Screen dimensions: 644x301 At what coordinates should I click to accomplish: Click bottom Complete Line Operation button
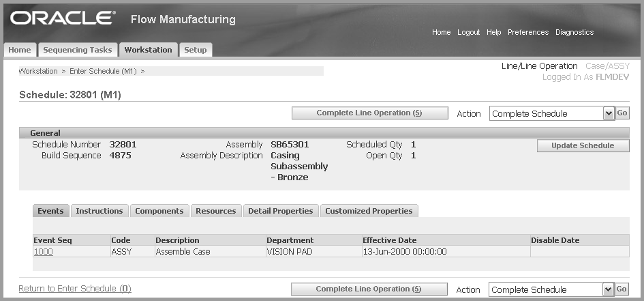[369, 289]
